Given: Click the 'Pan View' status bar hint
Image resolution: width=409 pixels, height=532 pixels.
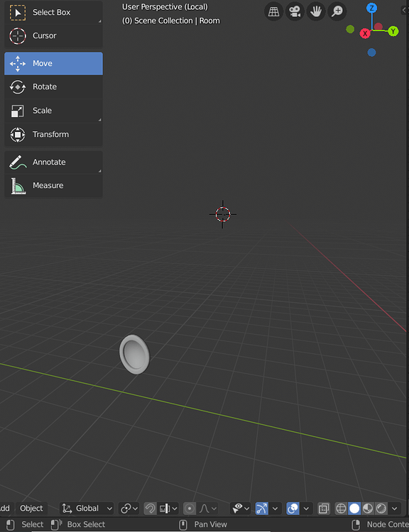Looking at the screenshot, I should coord(211,524).
